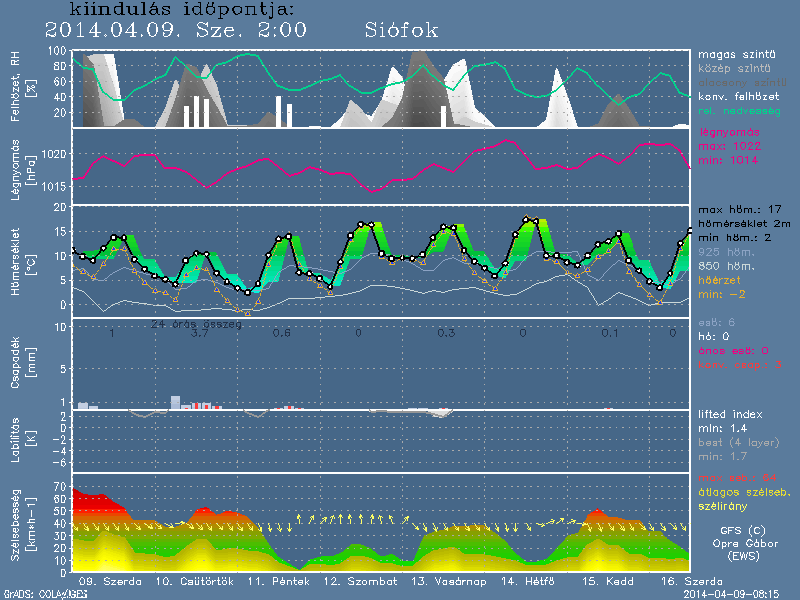Select the green 'rel. nedvesség' legend entry
Viewport: 800px width, 600px height.
point(740,110)
